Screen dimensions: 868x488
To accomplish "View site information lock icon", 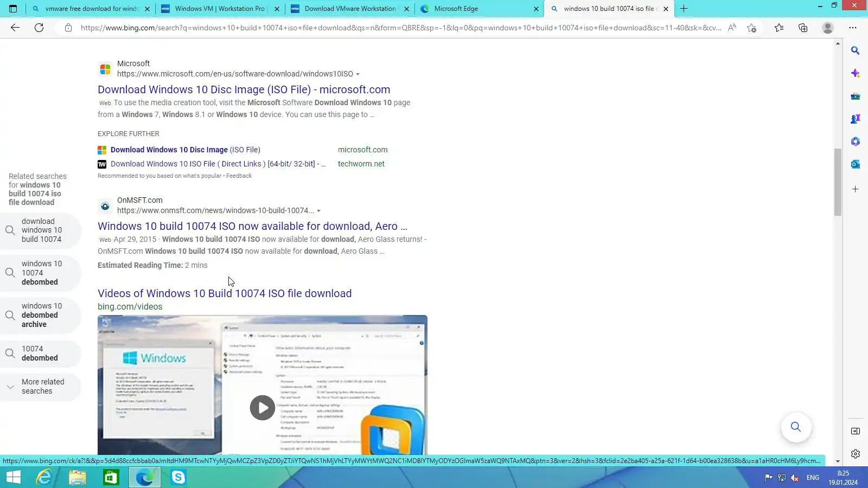I will [x=68, y=28].
